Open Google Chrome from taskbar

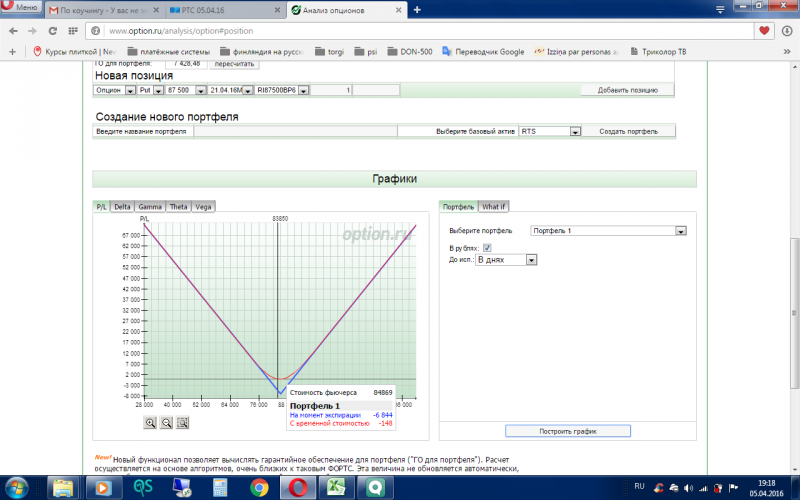[259, 488]
